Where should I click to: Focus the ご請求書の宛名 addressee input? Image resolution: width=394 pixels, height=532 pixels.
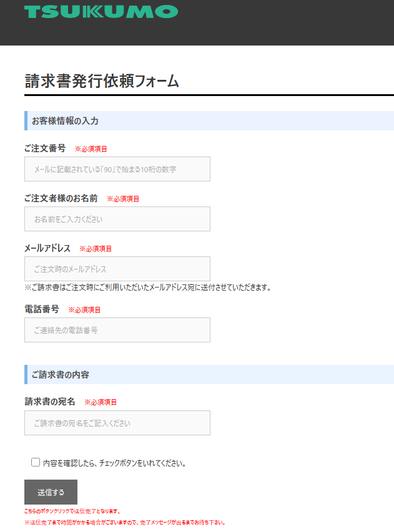coord(117,423)
